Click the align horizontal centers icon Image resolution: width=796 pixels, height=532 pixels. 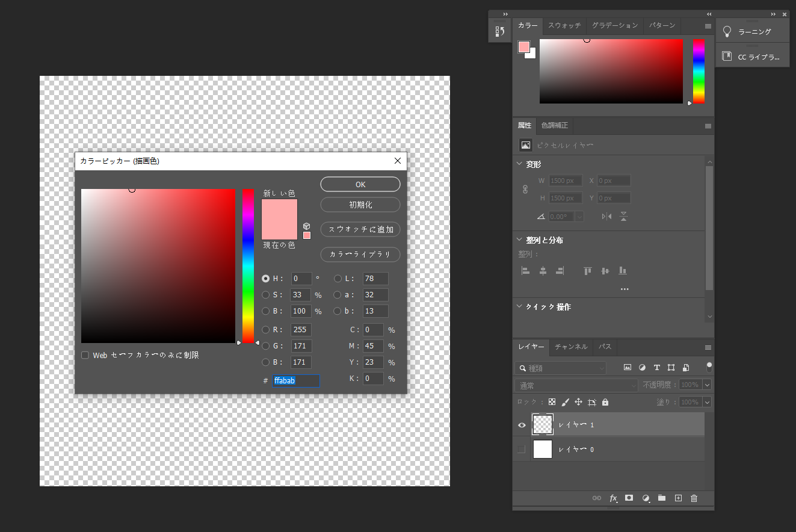(543, 271)
